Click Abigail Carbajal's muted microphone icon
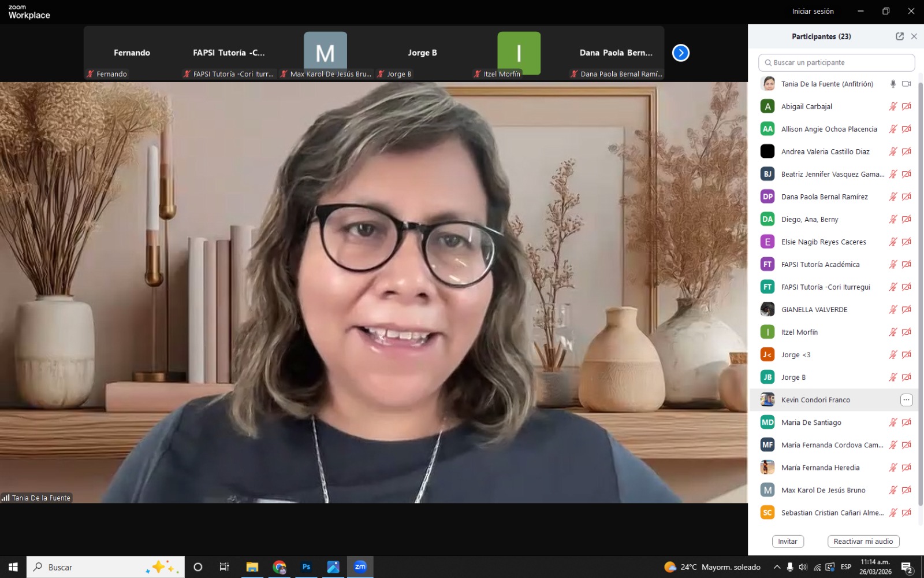 (893, 106)
